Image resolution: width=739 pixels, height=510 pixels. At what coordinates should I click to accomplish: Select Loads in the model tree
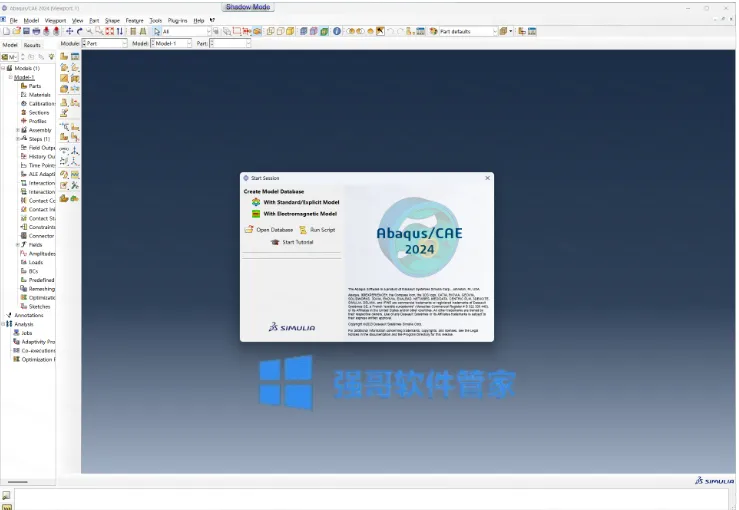(x=36, y=263)
